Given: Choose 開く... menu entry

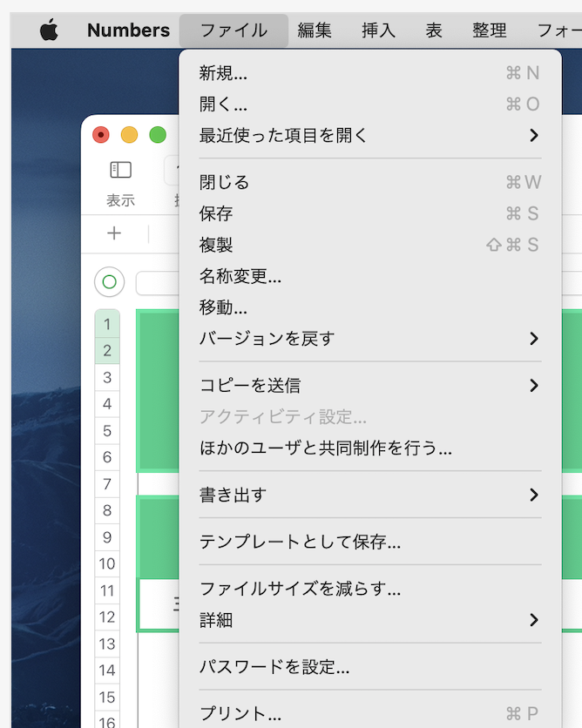Looking at the screenshot, I should click(x=370, y=104).
